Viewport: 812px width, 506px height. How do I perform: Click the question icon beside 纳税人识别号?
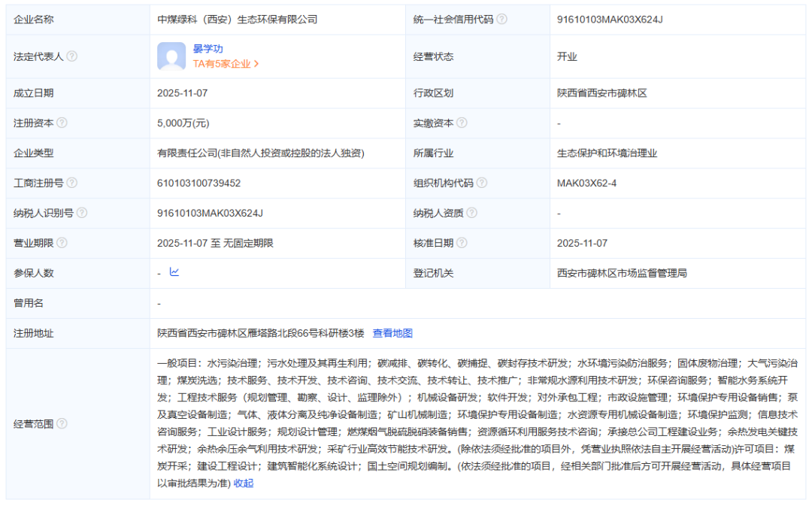(x=83, y=213)
